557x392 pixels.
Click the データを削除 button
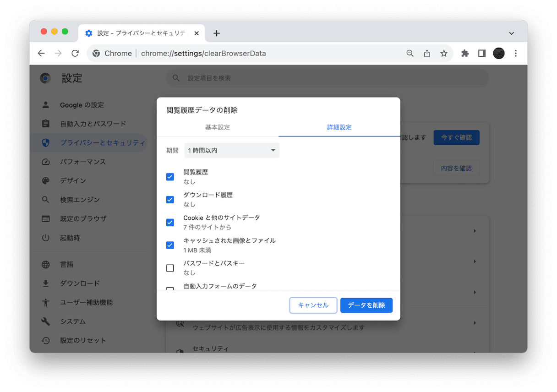pyautogui.click(x=366, y=305)
